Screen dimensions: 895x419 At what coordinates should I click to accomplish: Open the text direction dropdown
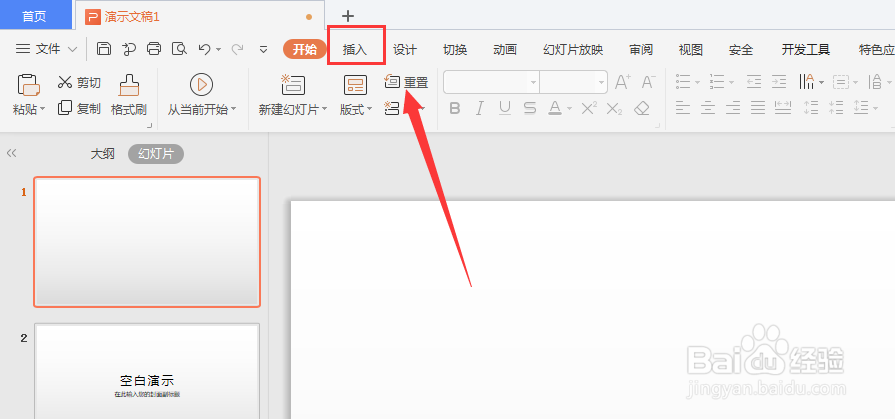821,83
